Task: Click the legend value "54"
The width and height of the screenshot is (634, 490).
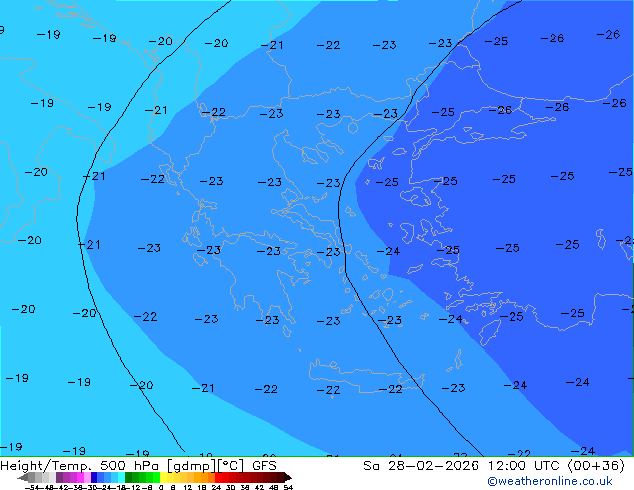Action: click(288, 487)
